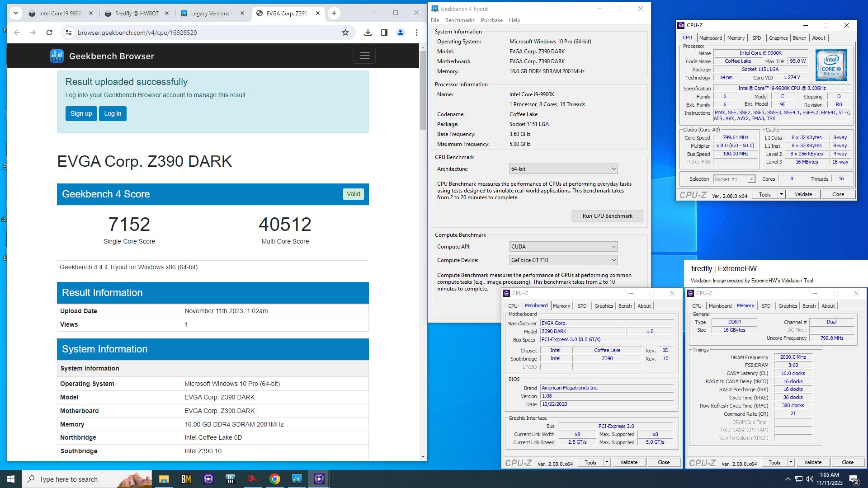This screenshot has height=488, width=868.
Task: Click Windows taskbar search box
Action: [87, 479]
